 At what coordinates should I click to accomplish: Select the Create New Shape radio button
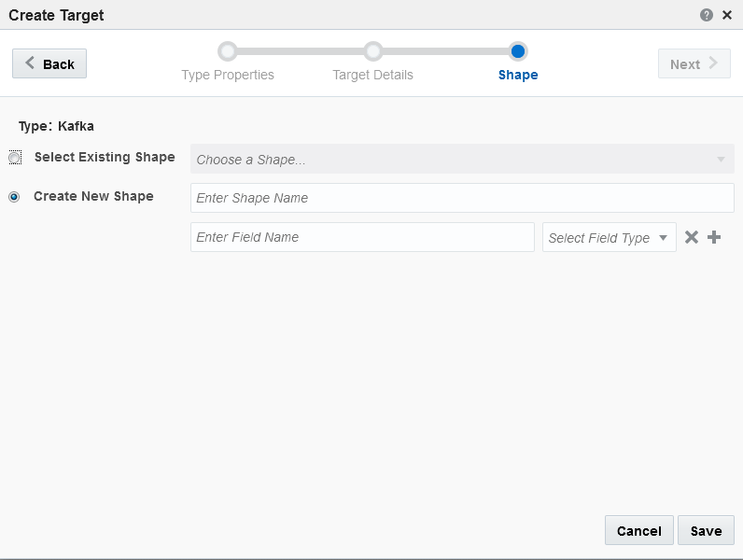14,197
